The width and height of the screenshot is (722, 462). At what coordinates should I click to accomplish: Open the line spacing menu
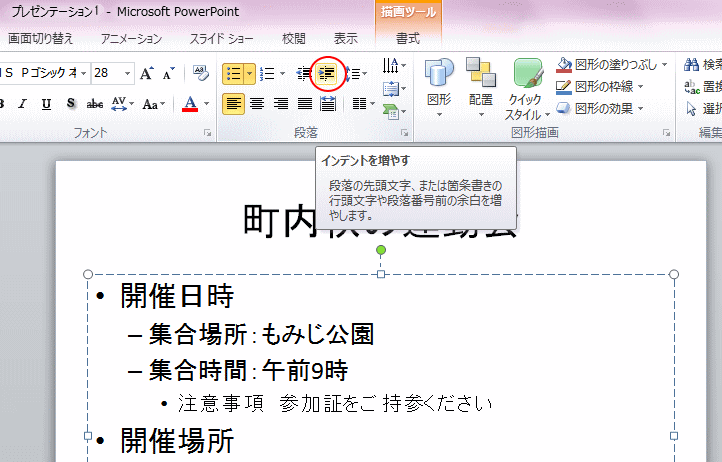click(356, 73)
